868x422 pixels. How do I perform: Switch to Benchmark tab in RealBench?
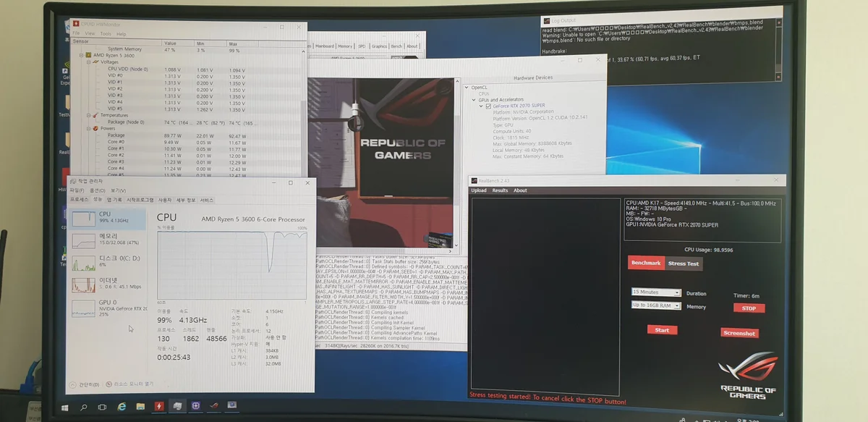point(645,263)
